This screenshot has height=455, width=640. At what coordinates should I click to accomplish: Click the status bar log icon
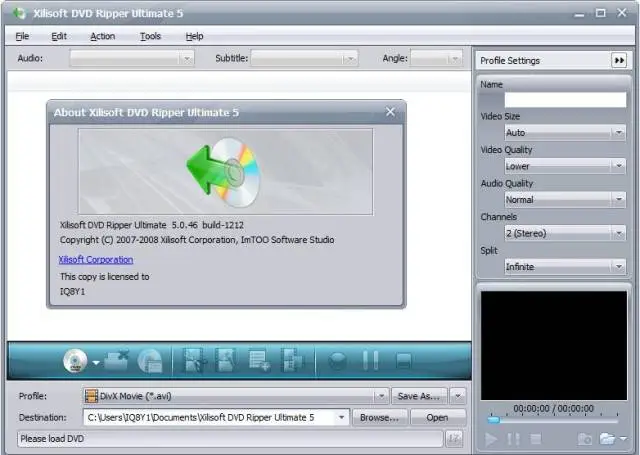pos(454,439)
